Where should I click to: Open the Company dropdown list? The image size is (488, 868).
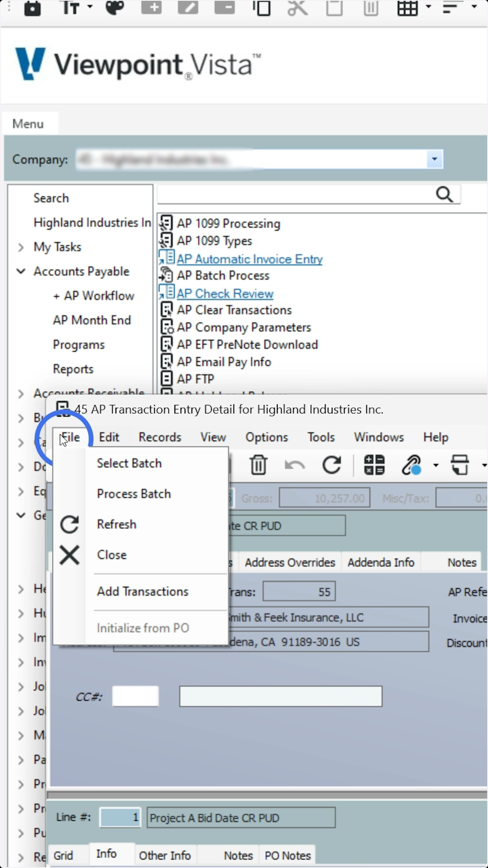pos(434,159)
